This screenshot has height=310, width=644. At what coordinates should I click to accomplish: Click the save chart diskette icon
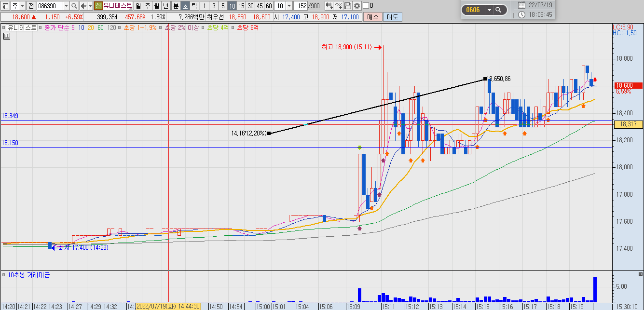(x=348, y=6)
